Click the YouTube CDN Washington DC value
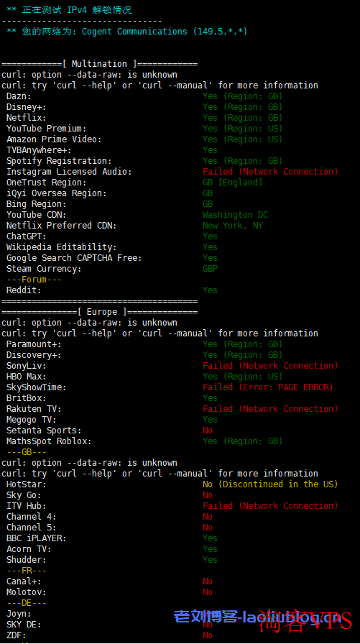 235,215
